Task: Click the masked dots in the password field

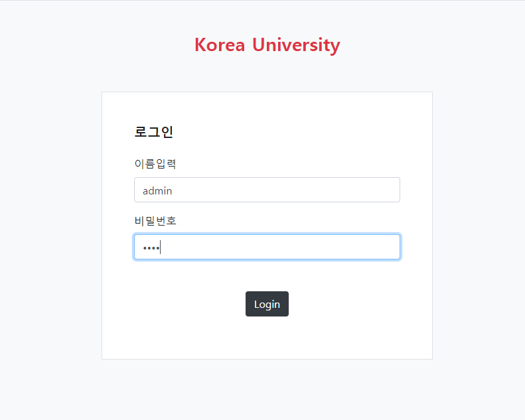Action: pos(151,247)
